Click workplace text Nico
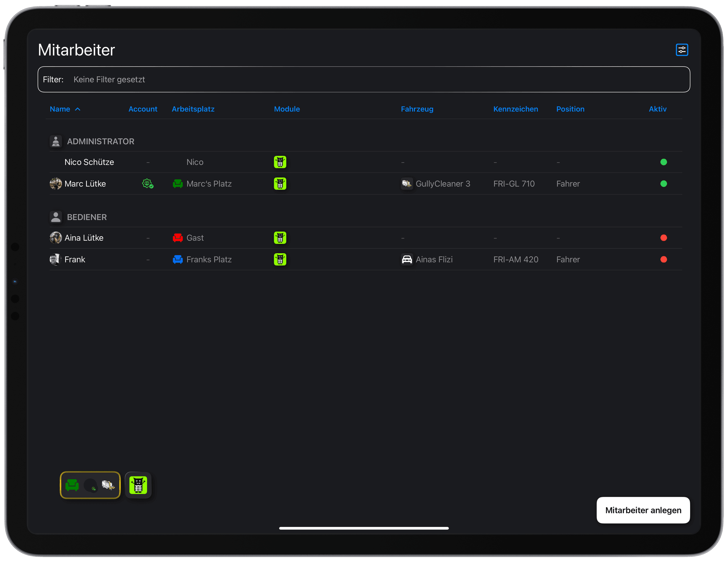The height and width of the screenshot is (563, 728). (195, 162)
